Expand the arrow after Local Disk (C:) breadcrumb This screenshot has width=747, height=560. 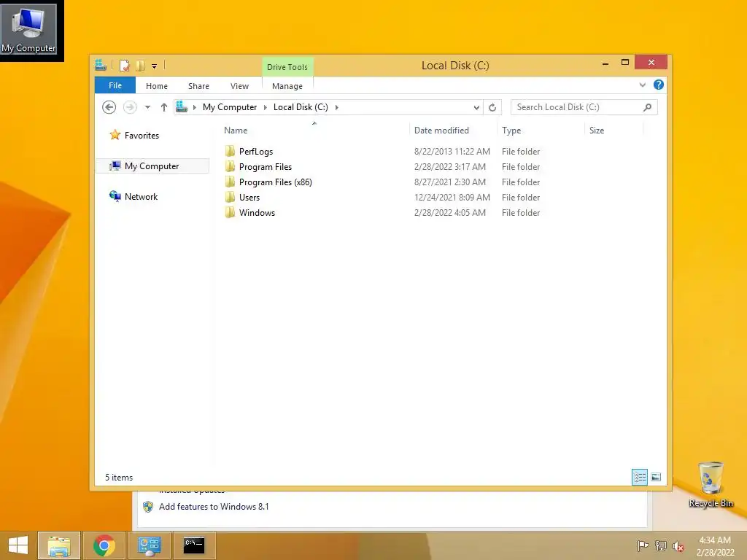[x=336, y=107]
